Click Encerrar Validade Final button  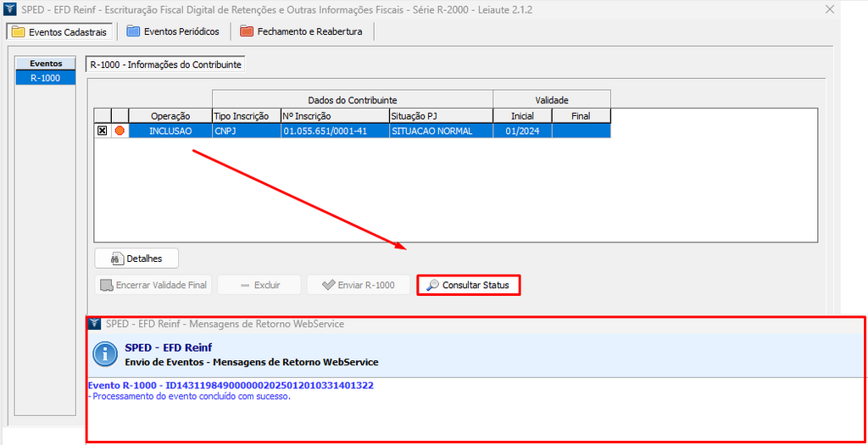153,285
